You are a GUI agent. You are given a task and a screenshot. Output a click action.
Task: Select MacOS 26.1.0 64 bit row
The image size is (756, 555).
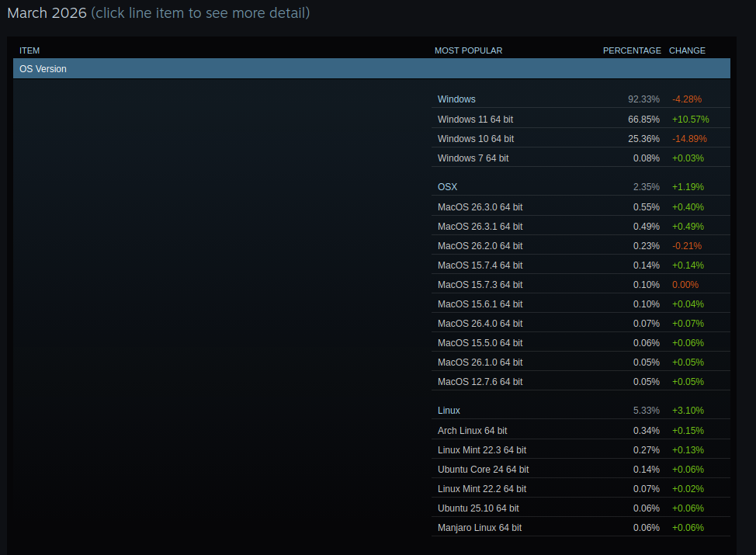(581, 362)
